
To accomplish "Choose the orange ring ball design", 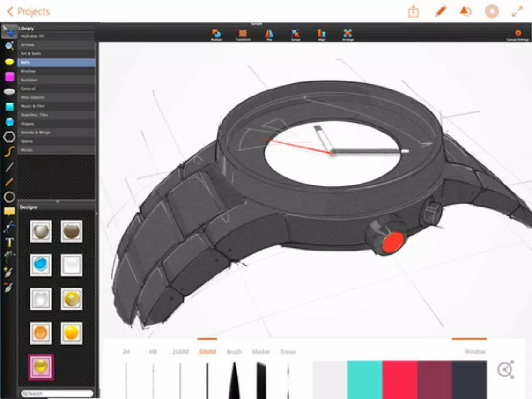I will (41, 333).
